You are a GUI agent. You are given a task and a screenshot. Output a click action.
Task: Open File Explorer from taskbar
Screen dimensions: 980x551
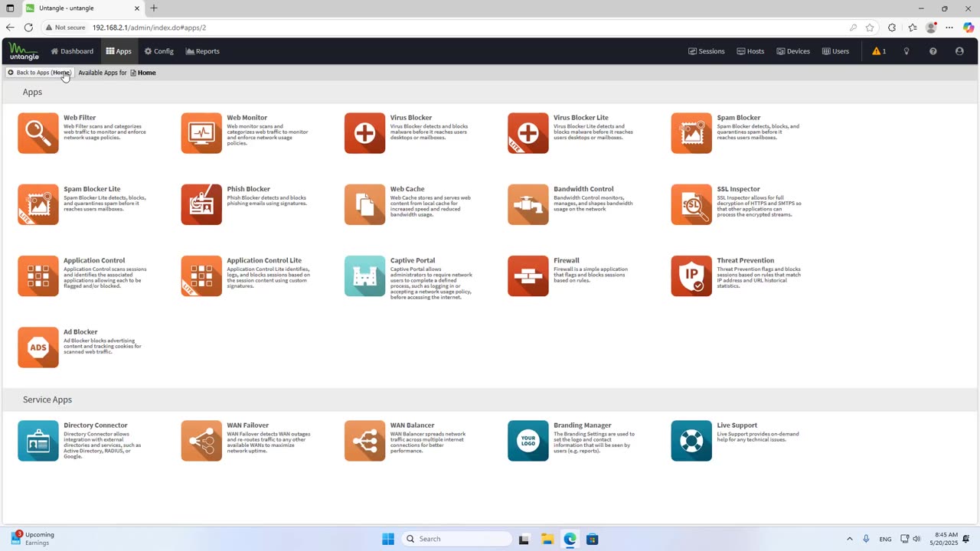click(x=547, y=539)
